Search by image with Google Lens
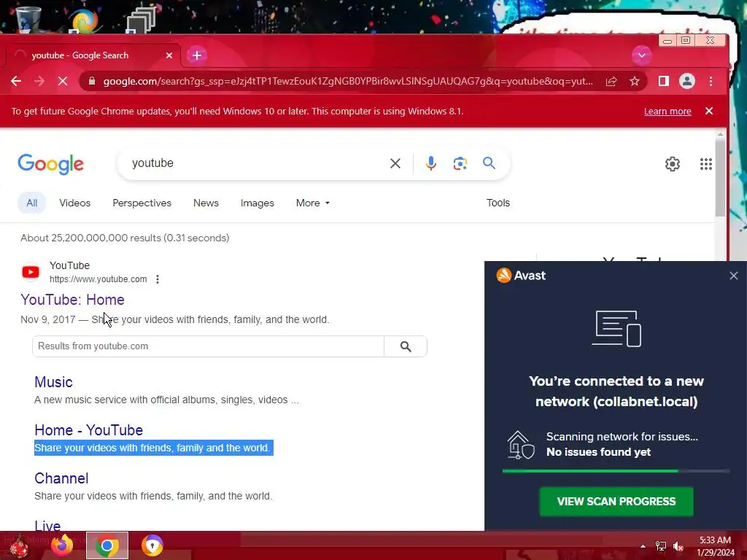The image size is (747, 560). [460, 163]
